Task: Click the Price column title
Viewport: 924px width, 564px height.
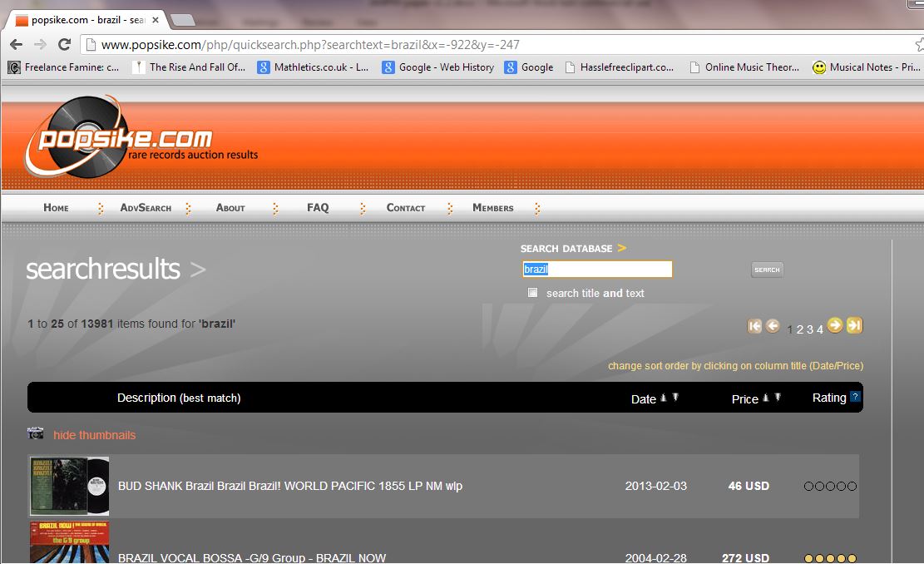Action: point(745,399)
